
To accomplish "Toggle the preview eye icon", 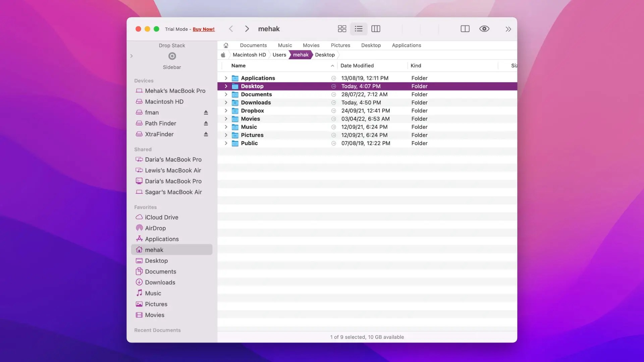I will (484, 29).
